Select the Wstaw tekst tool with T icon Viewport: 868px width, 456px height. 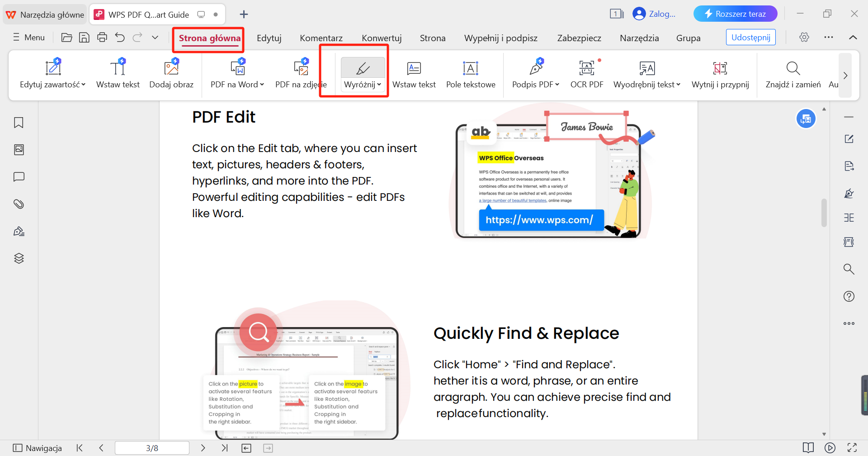tap(118, 74)
